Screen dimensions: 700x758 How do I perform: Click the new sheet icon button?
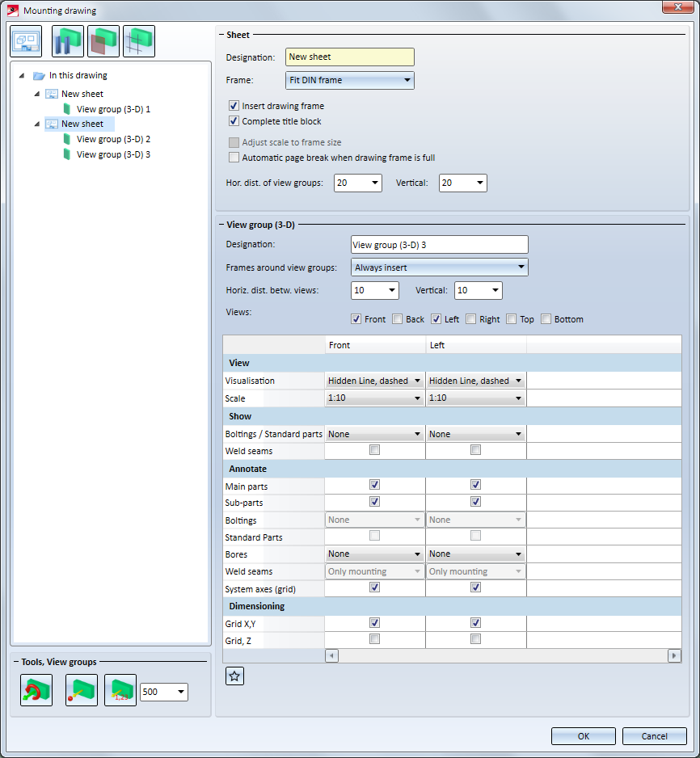26,41
